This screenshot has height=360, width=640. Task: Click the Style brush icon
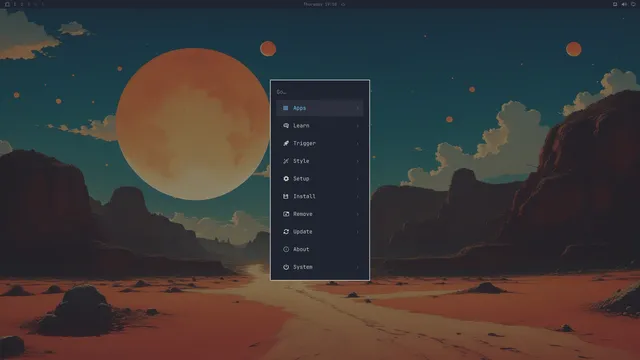(286, 161)
